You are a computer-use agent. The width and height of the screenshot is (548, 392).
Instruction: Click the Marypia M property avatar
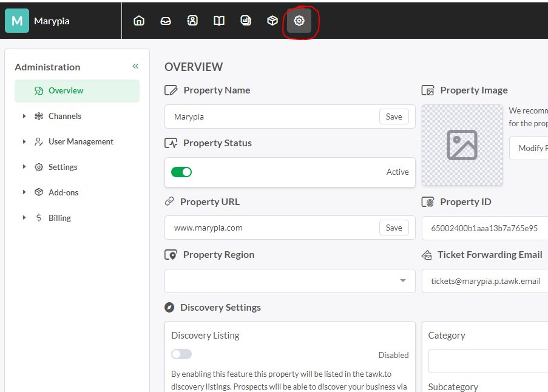17,21
